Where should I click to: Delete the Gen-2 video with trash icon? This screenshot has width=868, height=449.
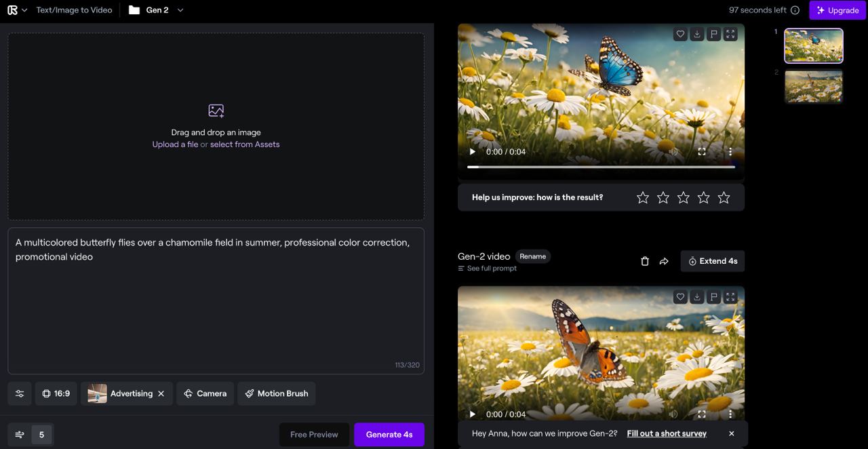click(645, 261)
